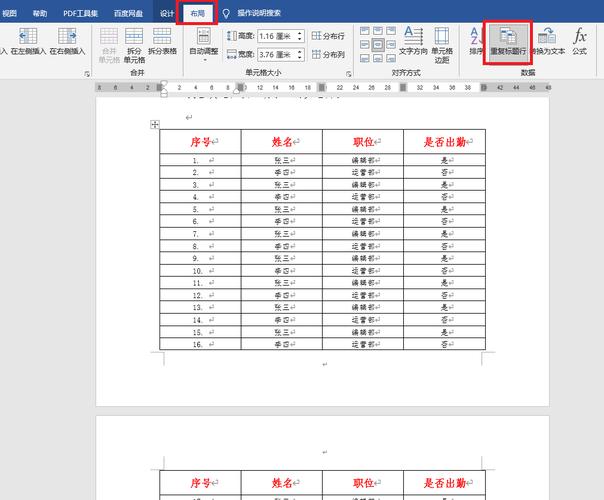604x500 pixels.
Task: Click the table move handle above 序号
Action: point(154,124)
